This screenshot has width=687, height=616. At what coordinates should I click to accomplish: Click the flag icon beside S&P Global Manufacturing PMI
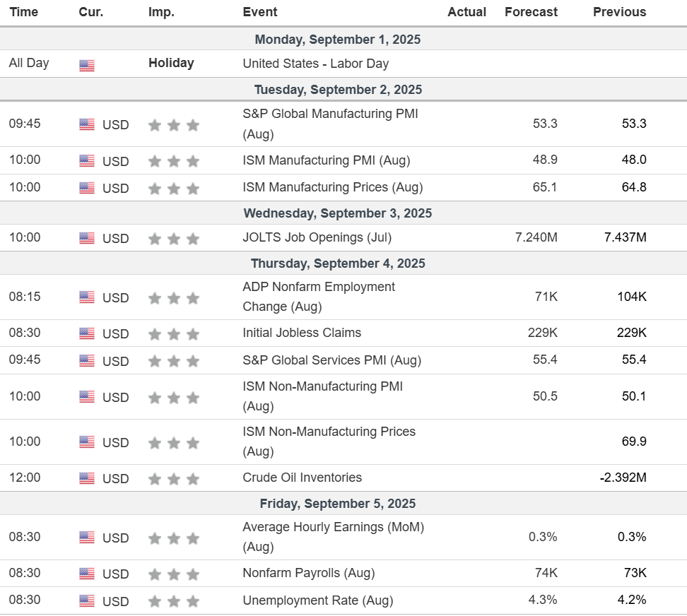[x=87, y=124]
